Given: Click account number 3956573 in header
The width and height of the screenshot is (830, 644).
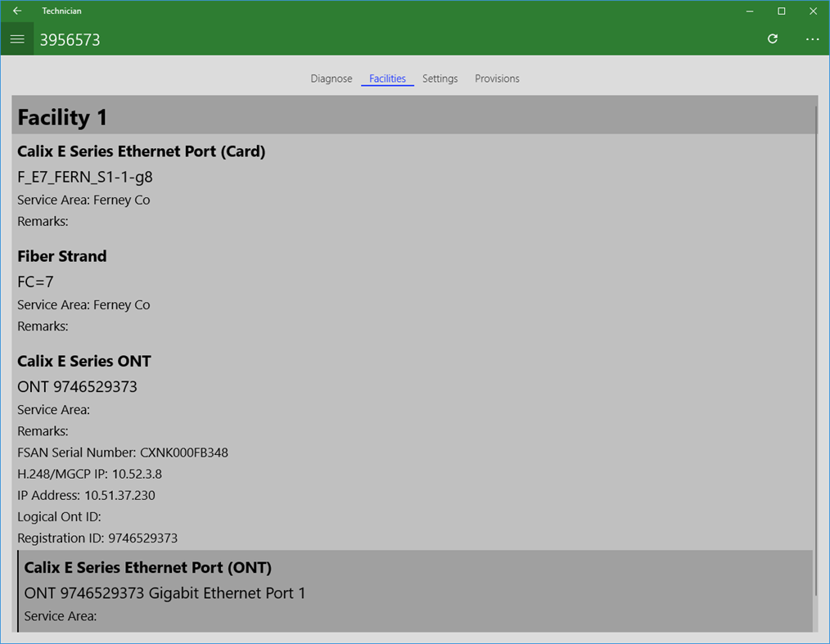Looking at the screenshot, I should point(70,40).
